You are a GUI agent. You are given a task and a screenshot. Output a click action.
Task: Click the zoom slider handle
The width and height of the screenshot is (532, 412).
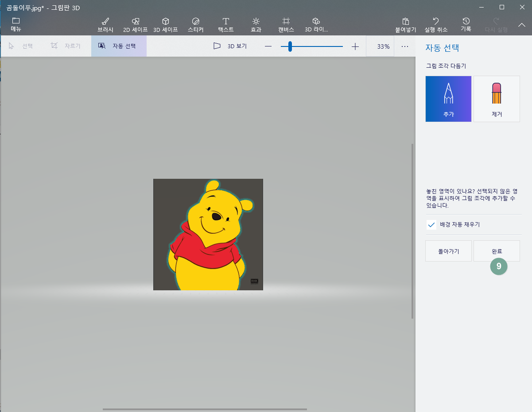(x=290, y=46)
